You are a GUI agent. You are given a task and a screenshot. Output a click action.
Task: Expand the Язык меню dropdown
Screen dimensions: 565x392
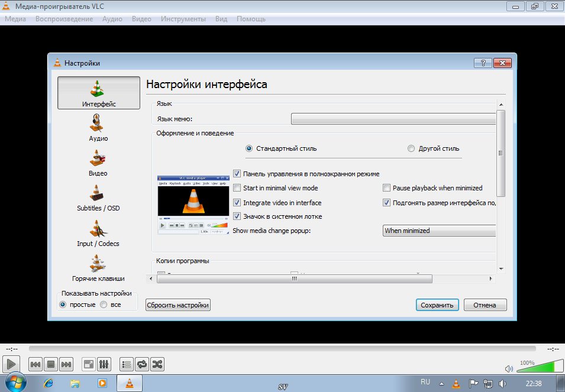click(393, 119)
